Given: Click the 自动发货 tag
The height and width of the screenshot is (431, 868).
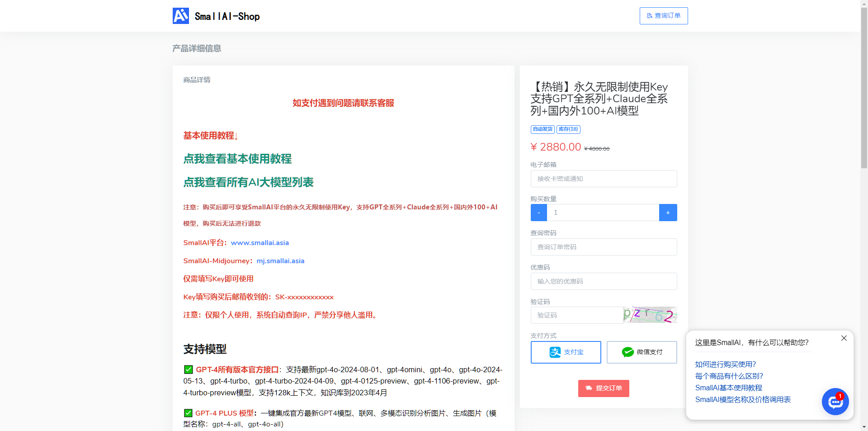Looking at the screenshot, I should pyautogui.click(x=542, y=129).
